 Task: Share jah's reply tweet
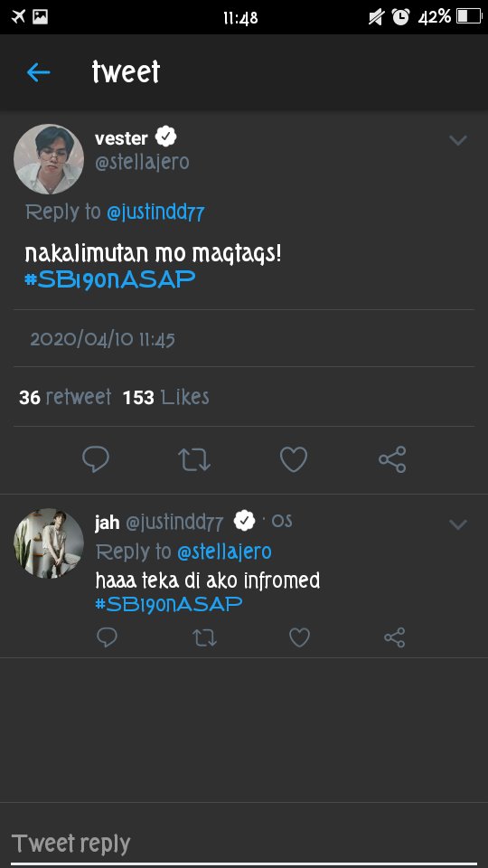395,637
